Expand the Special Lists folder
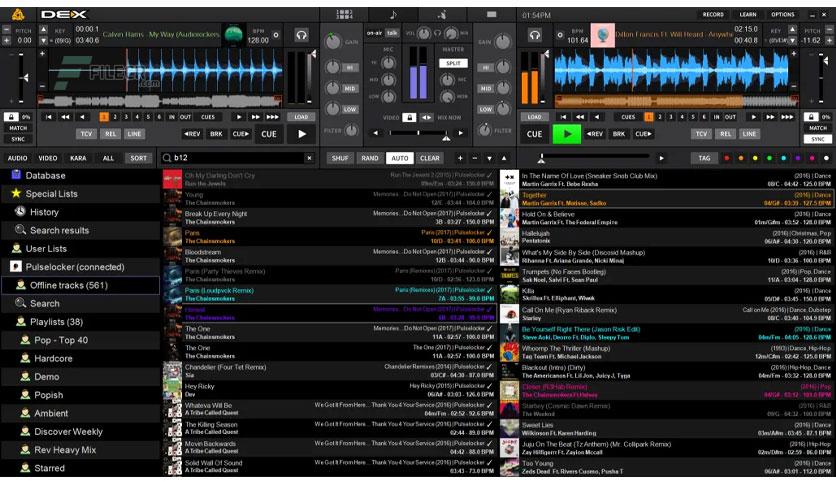836x484 pixels. click(x=51, y=194)
